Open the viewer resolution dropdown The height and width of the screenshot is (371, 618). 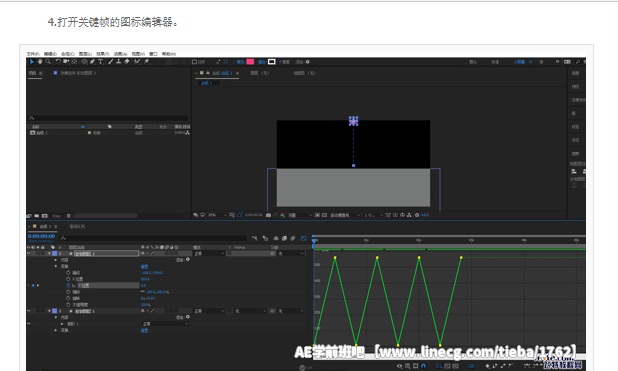coord(300,215)
